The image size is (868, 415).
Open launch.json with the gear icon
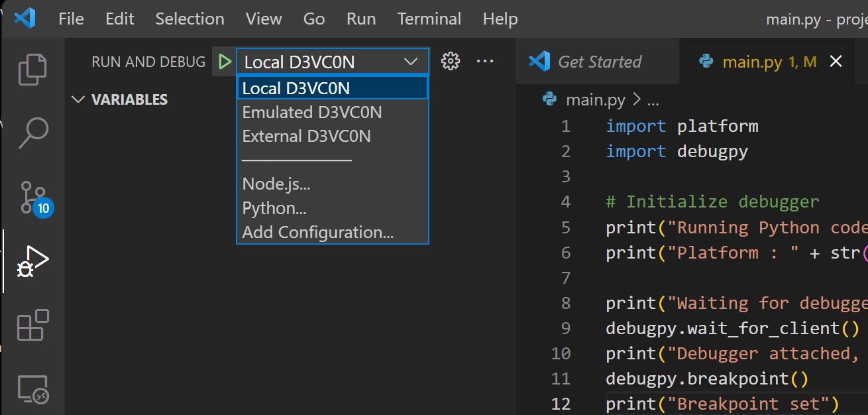click(x=451, y=62)
